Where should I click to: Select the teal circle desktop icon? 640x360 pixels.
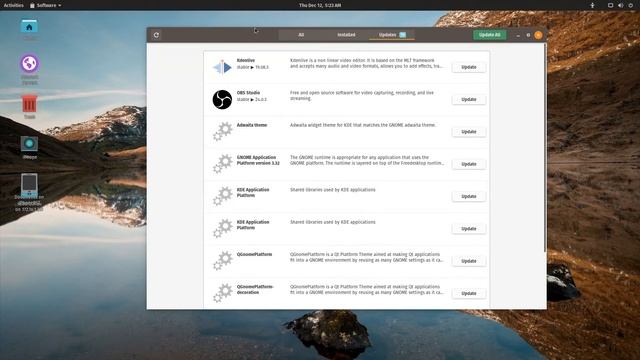click(29, 144)
